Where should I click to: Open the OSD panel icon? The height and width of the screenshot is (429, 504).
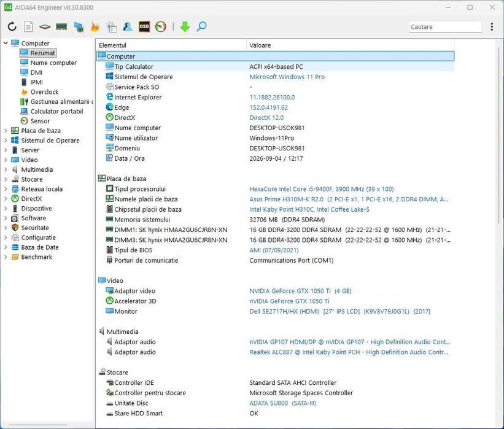pyautogui.click(x=144, y=26)
